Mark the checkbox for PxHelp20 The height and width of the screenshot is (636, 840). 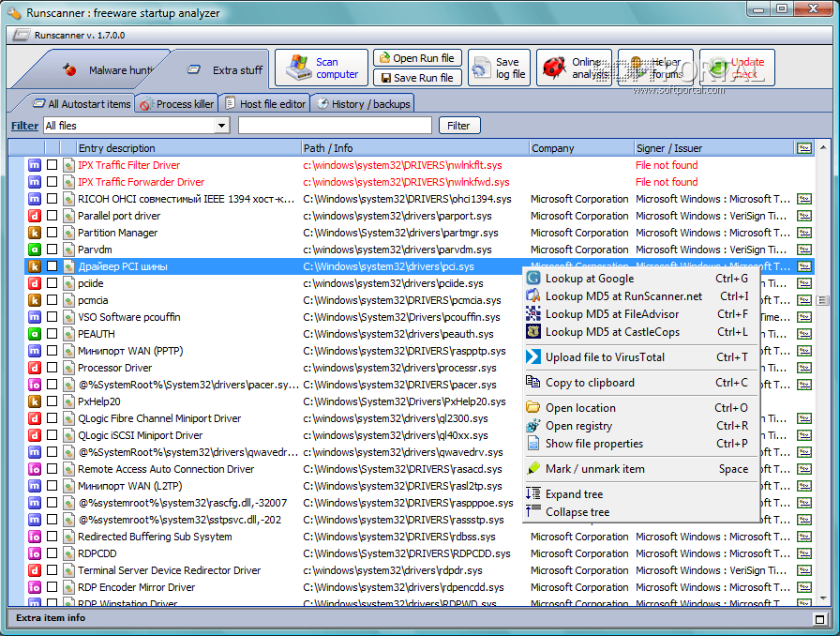(52, 401)
